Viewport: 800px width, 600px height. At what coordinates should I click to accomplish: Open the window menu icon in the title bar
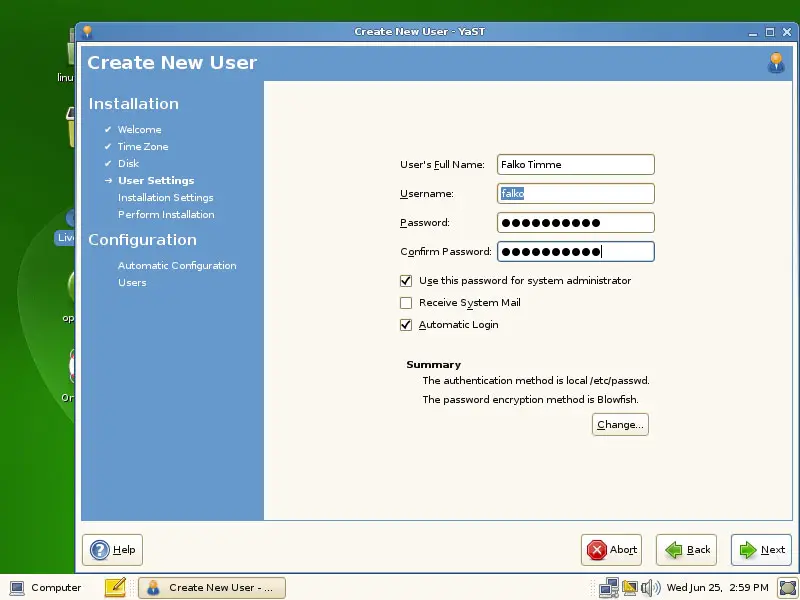tap(87, 32)
